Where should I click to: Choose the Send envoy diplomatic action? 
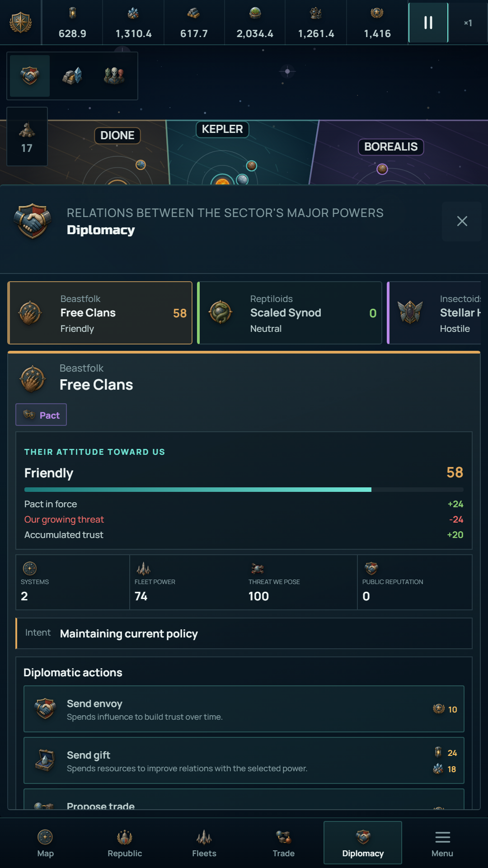click(x=244, y=709)
